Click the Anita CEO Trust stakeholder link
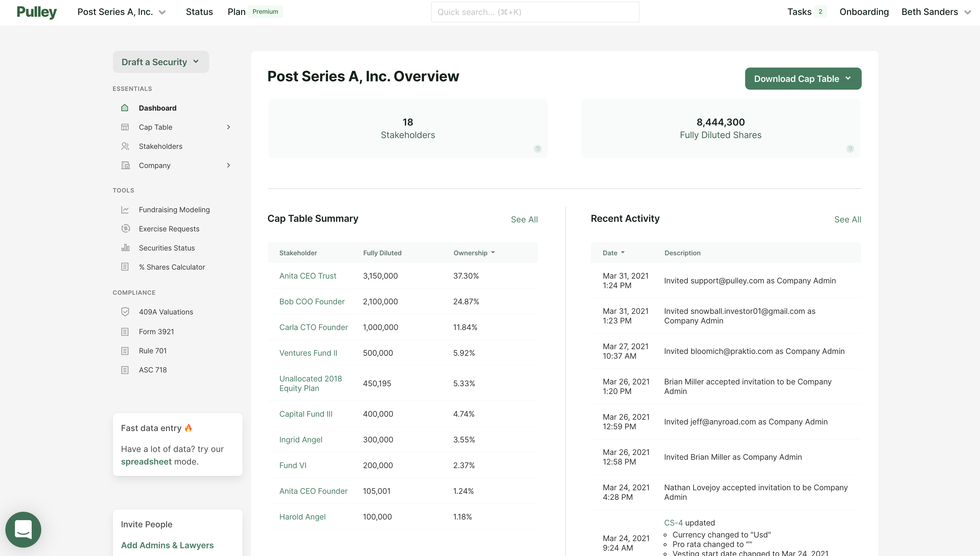The height and width of the screenshot is (556, 980). (307, 276)
